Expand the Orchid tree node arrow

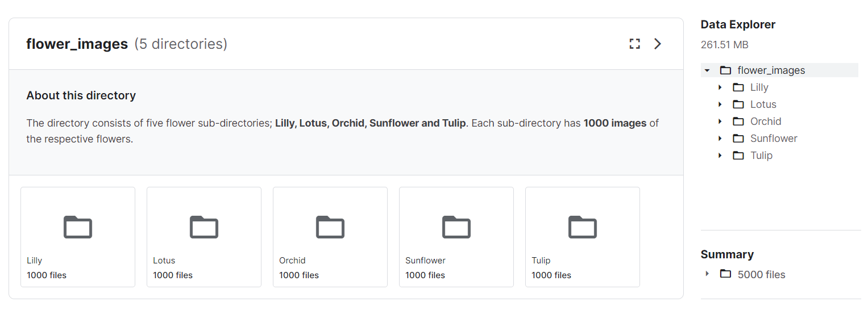(x=720, y=121)
